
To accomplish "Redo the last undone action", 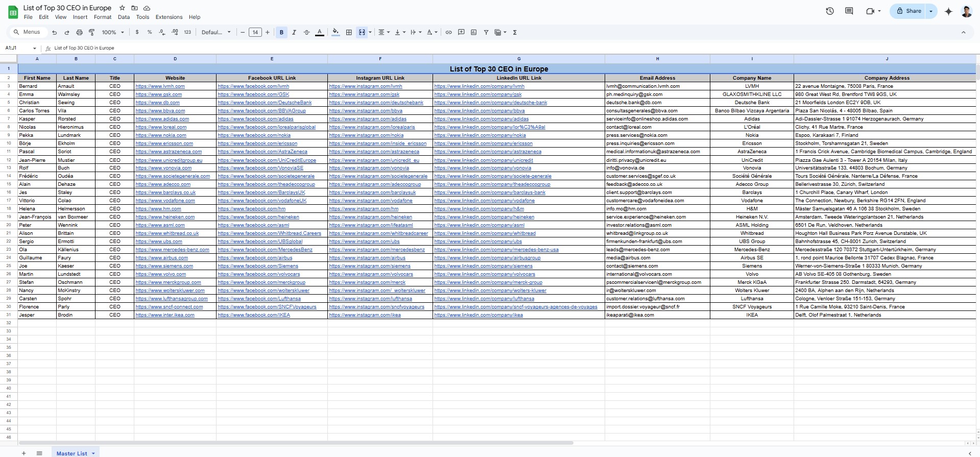I will (x=66, y=32).
